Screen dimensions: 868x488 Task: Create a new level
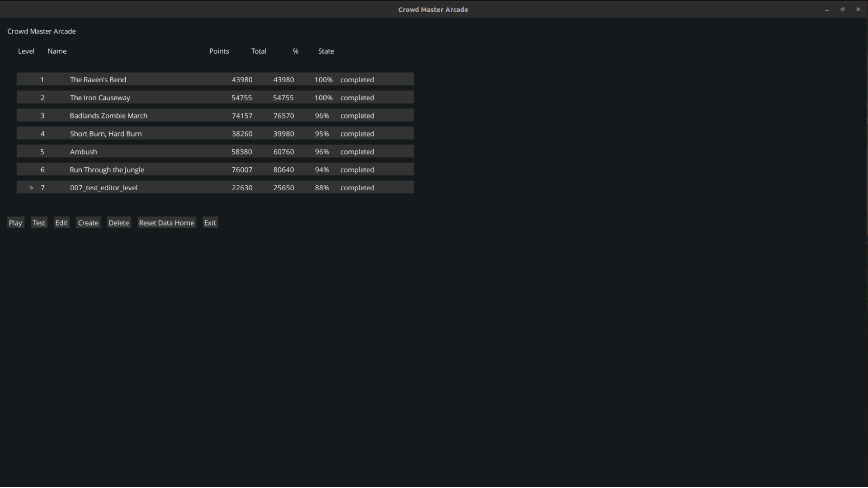click(x=88, y=223)
